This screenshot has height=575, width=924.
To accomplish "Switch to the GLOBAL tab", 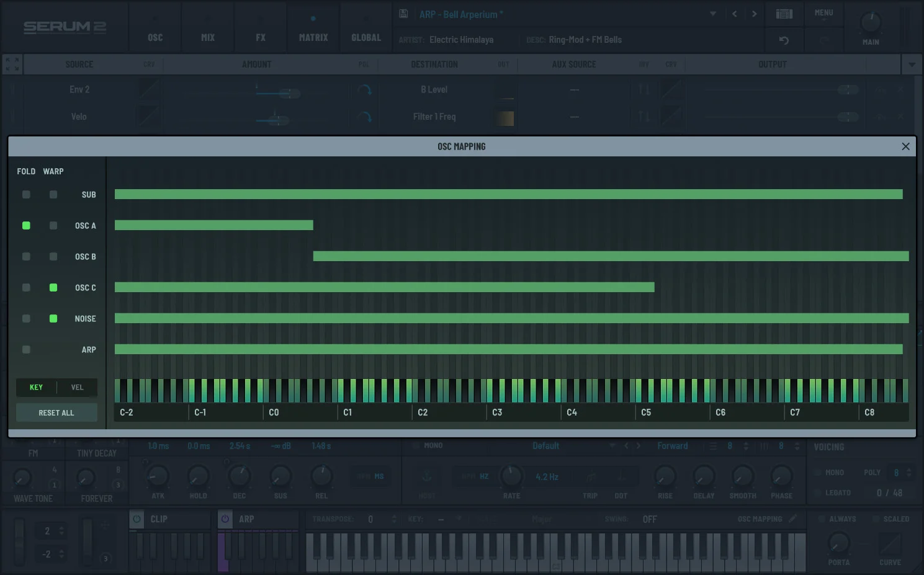I will click(366, 28).
